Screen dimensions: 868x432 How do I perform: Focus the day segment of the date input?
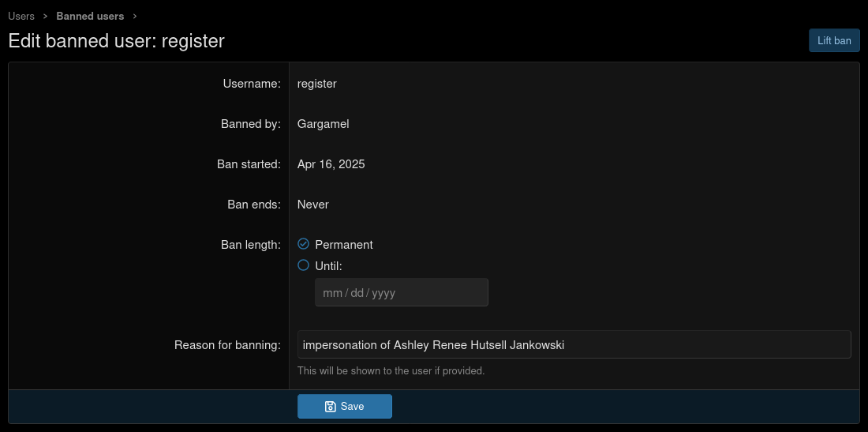pyautogui.click(x=357, y=293)
